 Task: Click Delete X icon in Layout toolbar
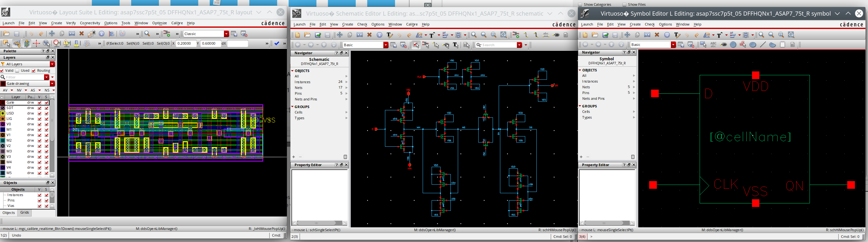81,33
